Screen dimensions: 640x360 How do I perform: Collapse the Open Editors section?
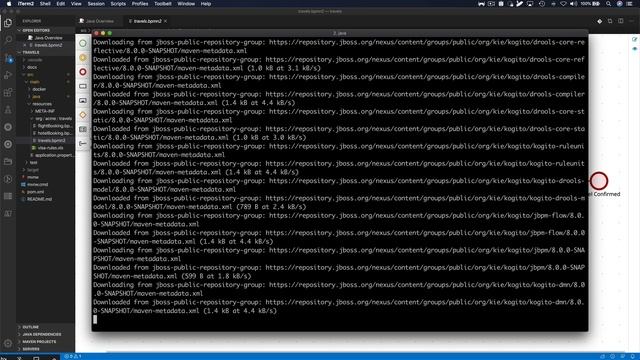pos(45,30)
